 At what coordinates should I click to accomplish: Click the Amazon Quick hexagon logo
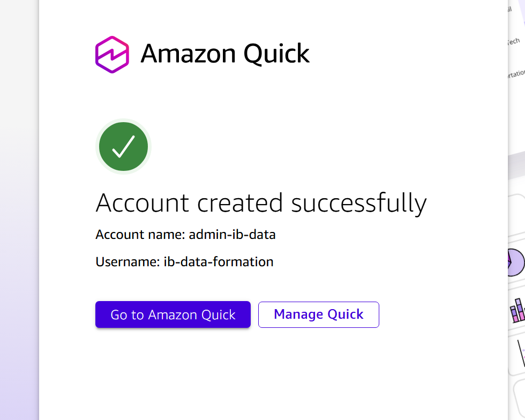(112, 55)
